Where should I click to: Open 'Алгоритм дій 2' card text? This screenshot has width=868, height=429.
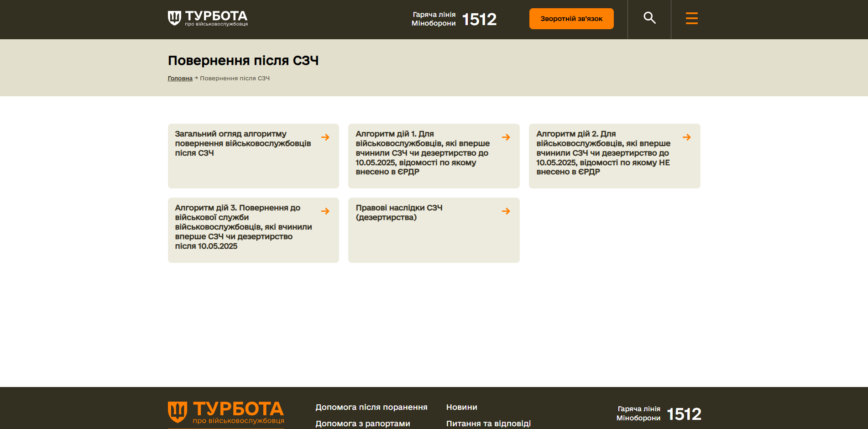603,153
